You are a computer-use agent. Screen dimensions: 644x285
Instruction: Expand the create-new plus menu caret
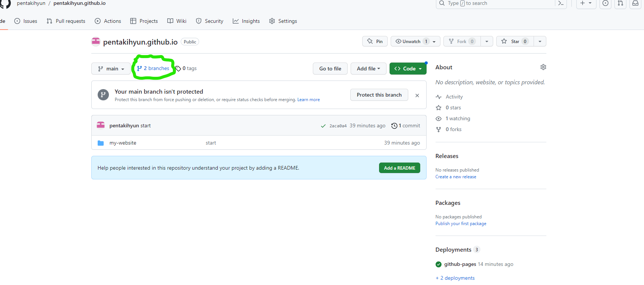coord(590,3)
